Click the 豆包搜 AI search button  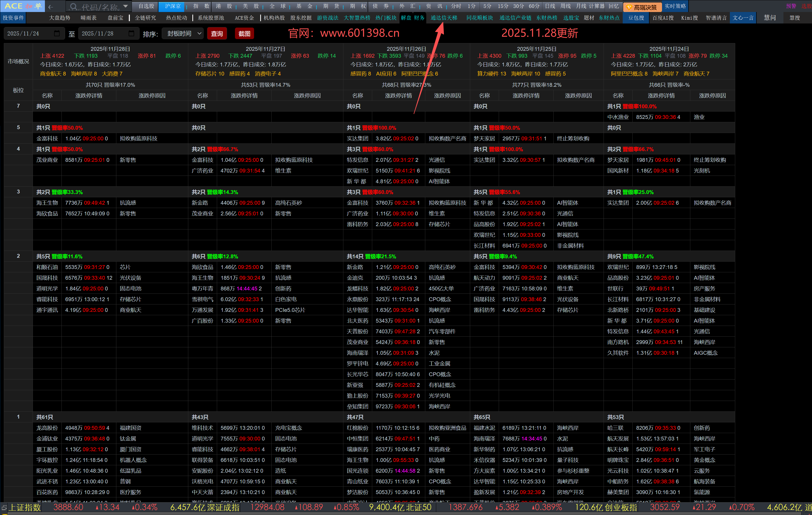coord(636,18)
